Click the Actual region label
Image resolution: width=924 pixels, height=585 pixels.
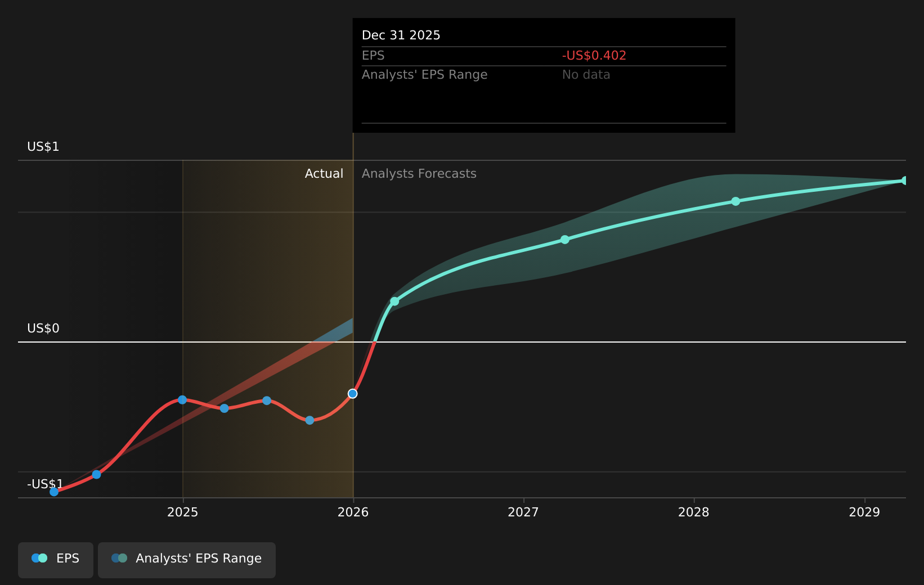pos(324,174)
